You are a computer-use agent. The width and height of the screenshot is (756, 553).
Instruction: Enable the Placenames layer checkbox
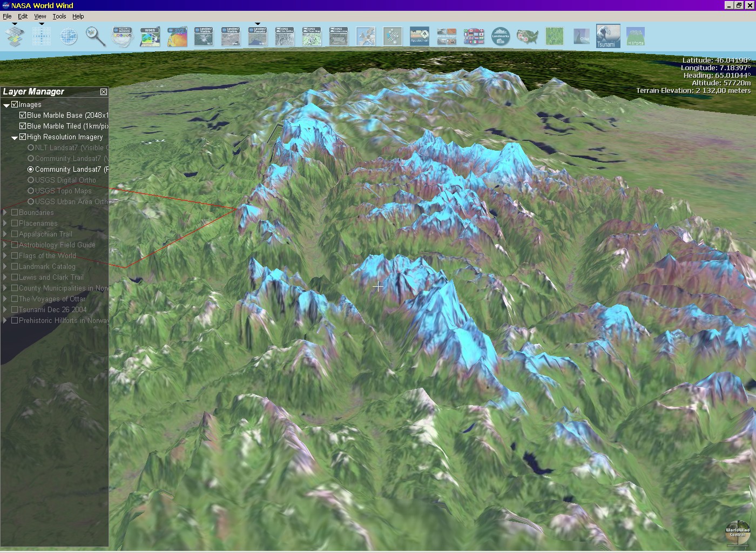pos(15,223)
